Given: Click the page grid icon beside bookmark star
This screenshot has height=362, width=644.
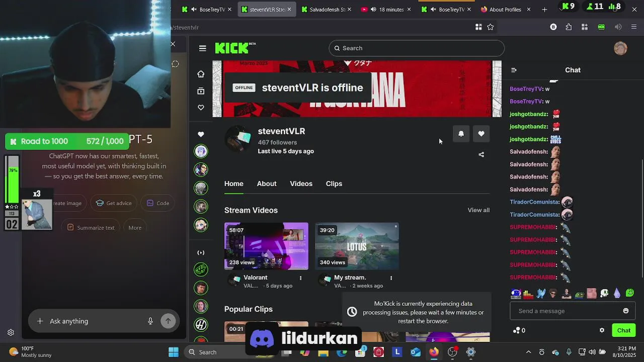Looking at the screenshot, I should 478,27.
